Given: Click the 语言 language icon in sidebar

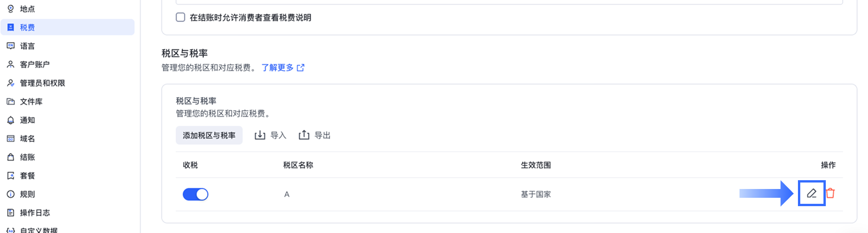Looking at the screenshot, I should point(11,46).
